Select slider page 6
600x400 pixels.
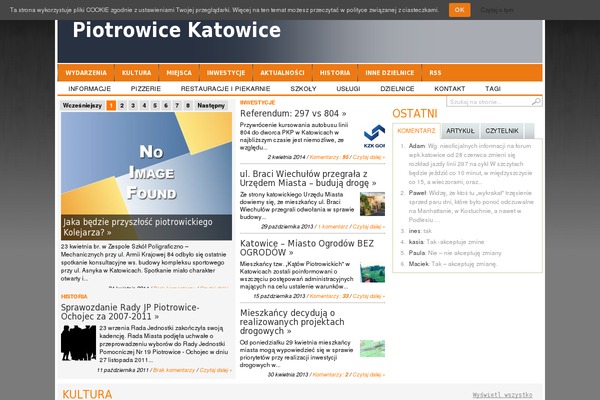(x=166, y=105)
